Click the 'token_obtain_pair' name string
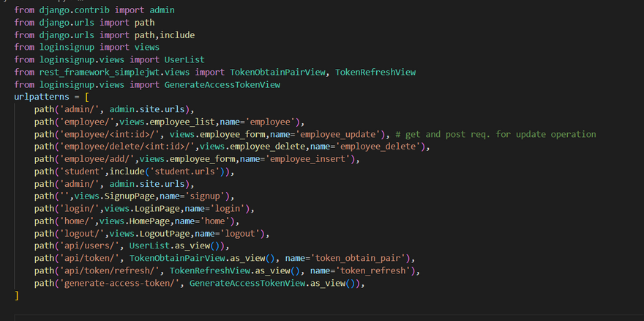The height and width of the screenshot is (321, 644). 359,259
